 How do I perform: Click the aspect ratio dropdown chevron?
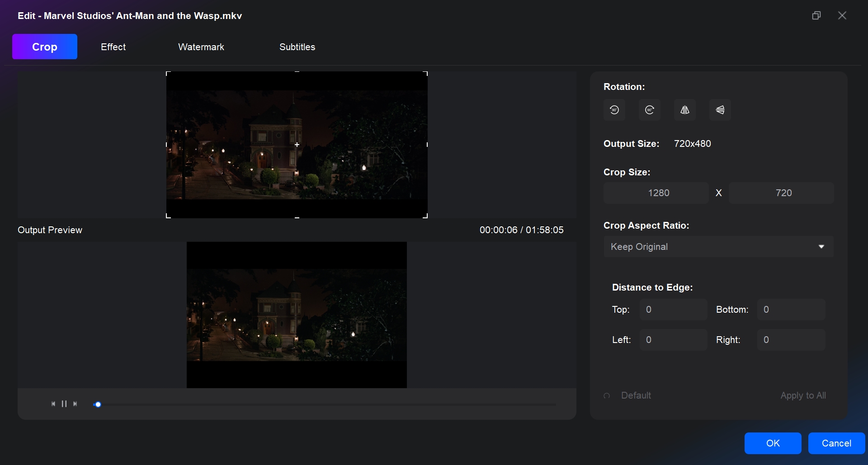click(821, 247)
